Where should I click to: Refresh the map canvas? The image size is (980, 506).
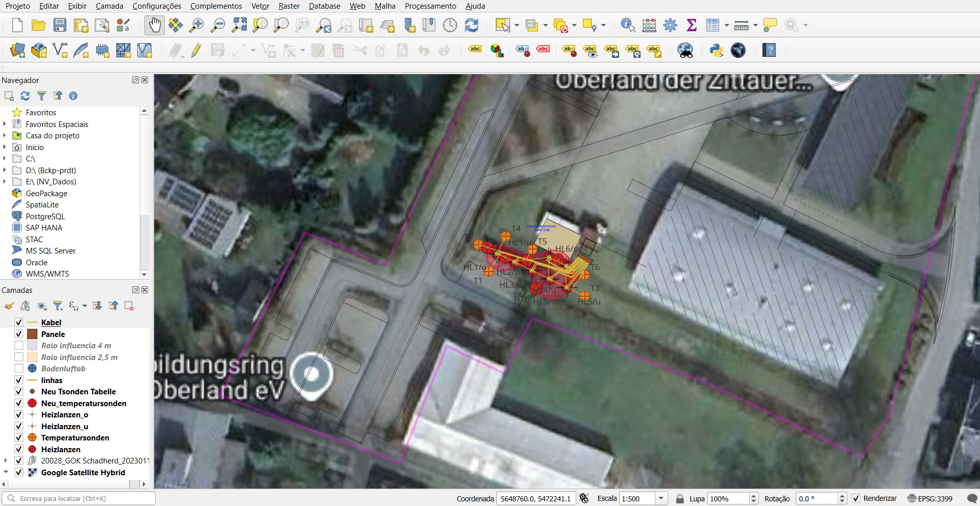(x=471, y=25)
